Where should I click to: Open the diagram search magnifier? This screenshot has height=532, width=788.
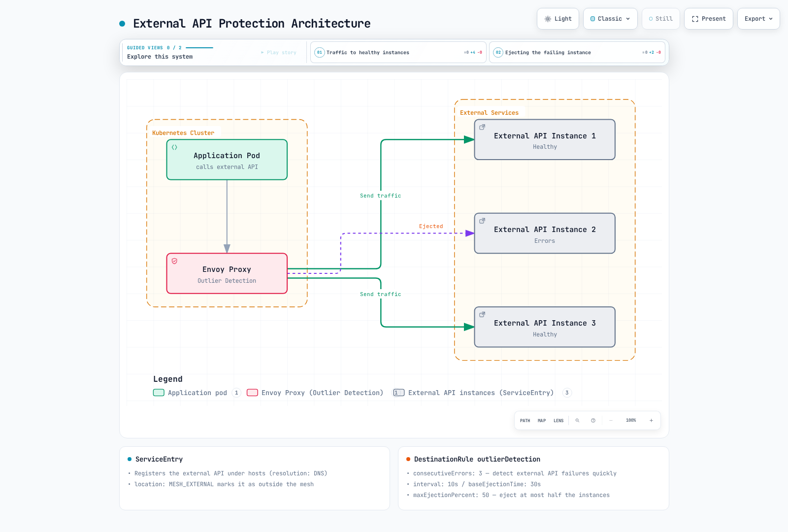tap(577, 421)
